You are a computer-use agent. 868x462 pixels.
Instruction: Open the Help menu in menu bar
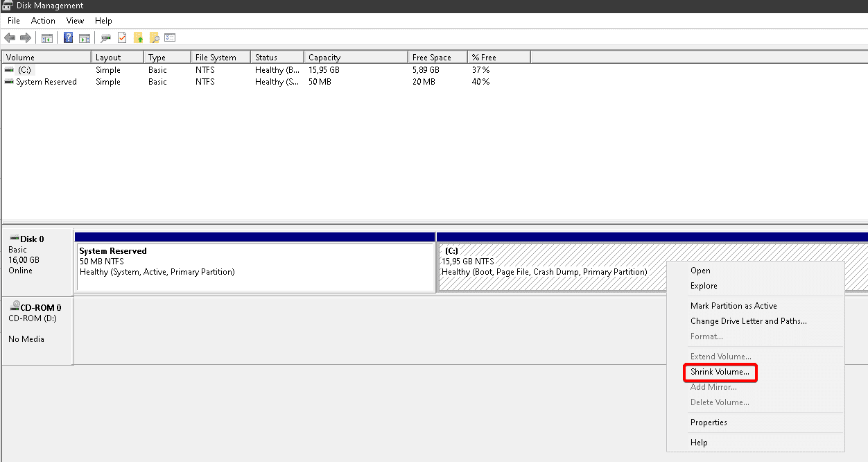(103, 21)
